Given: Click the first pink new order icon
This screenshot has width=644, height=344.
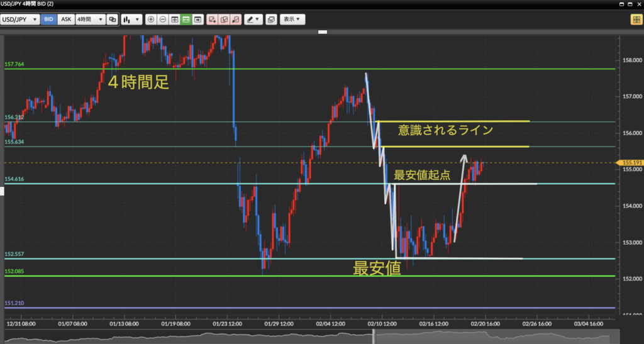Looking at the screenshot, I should coord(213,19).
